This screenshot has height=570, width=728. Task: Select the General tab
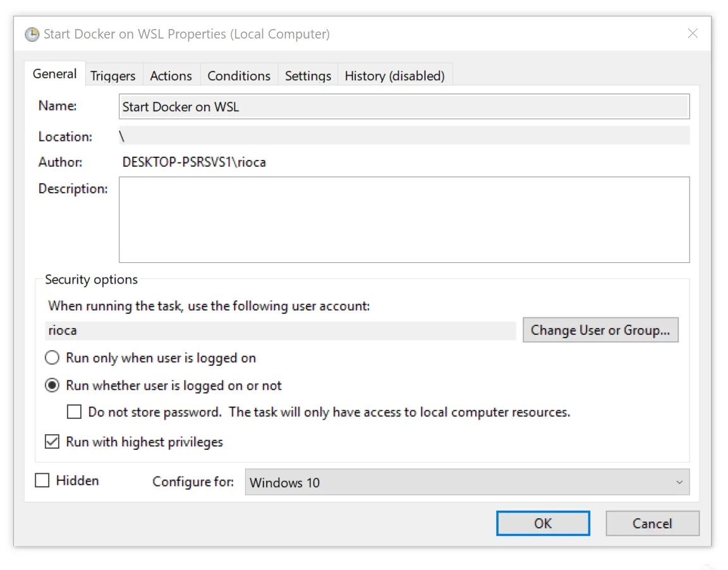click(55, 74)
